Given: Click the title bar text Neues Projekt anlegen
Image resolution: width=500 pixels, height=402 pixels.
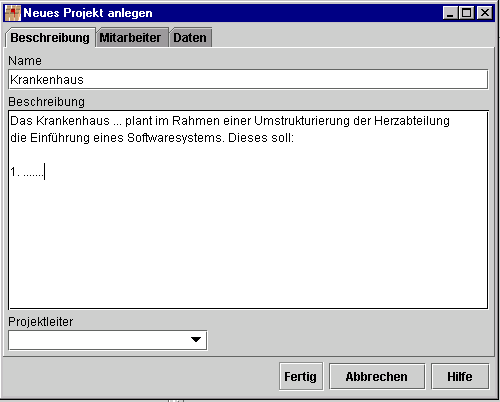Looking at the screenshot, I should tap(88, 13).
